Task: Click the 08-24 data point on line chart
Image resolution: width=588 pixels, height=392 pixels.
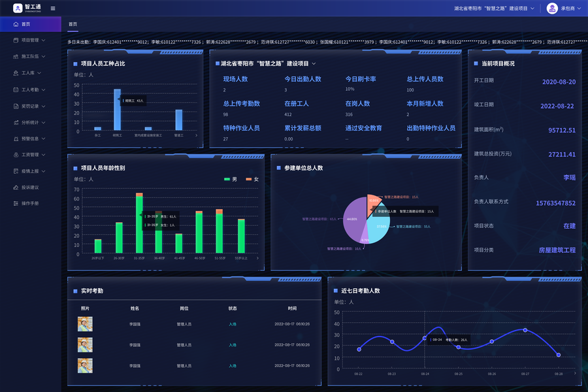Action: [x=425, y=338]
